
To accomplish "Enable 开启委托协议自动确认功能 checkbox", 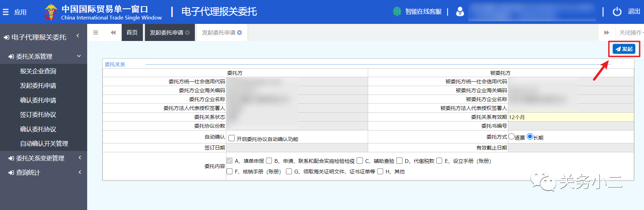I will coord(231,138).
